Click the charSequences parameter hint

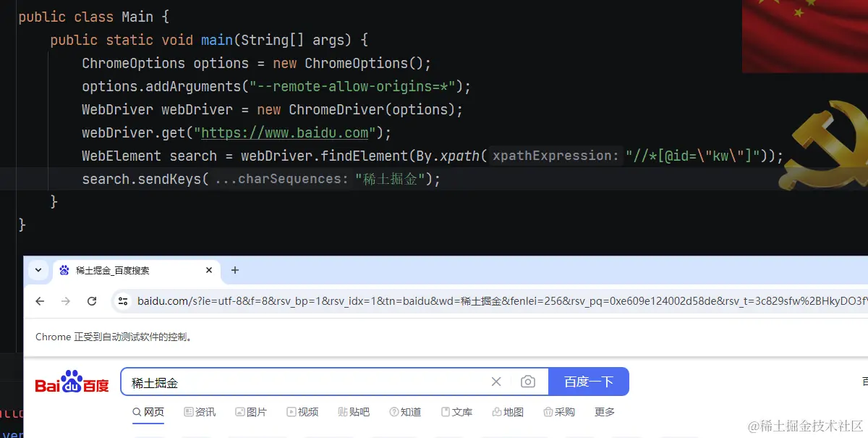282,179
